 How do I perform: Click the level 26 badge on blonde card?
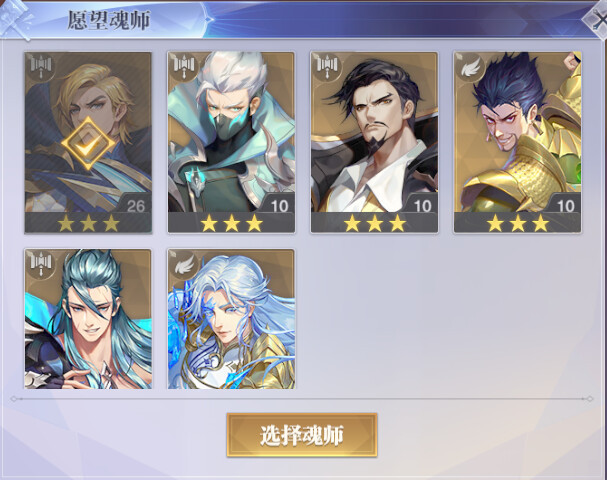(x=135, y=205)
